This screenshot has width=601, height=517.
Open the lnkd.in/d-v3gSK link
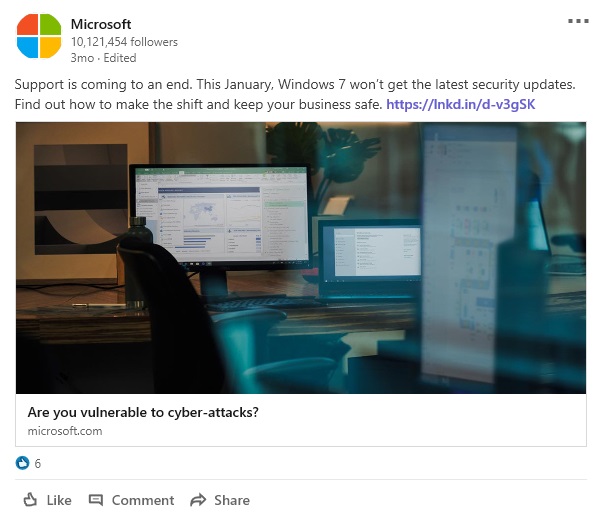[x=460, y=104]
